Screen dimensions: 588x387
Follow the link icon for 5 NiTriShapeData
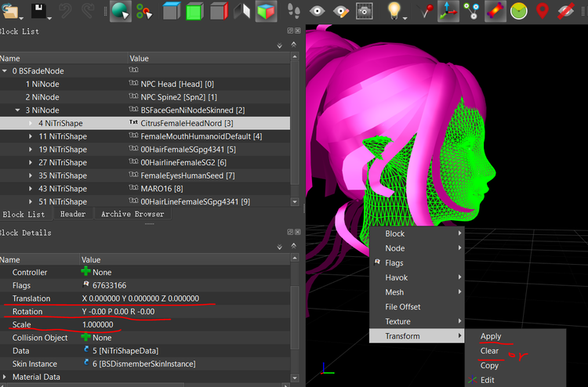pos(86,350)
